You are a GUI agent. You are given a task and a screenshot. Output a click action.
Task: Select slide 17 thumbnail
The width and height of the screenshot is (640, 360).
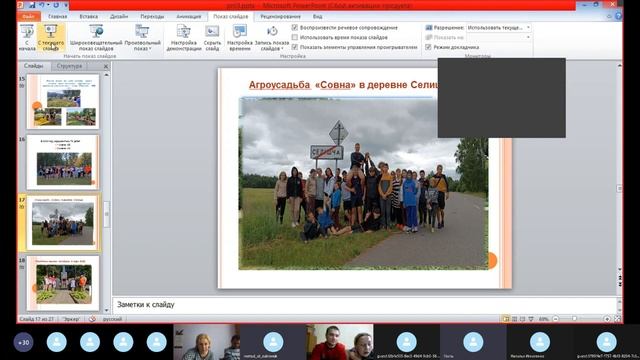[x=62, y=222]
